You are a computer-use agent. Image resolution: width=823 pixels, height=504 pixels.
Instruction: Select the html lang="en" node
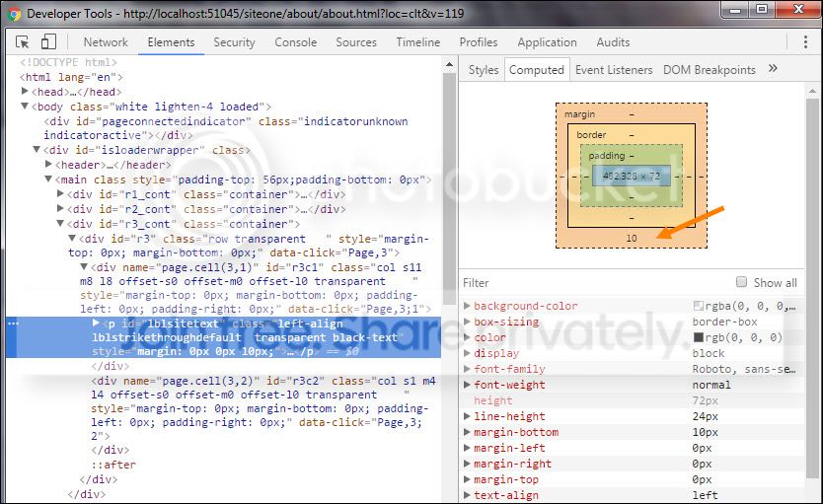[x=71, y=77]
